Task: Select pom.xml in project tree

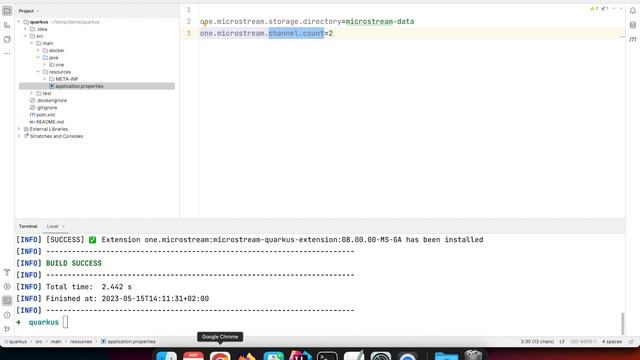Action: (42, 115)
